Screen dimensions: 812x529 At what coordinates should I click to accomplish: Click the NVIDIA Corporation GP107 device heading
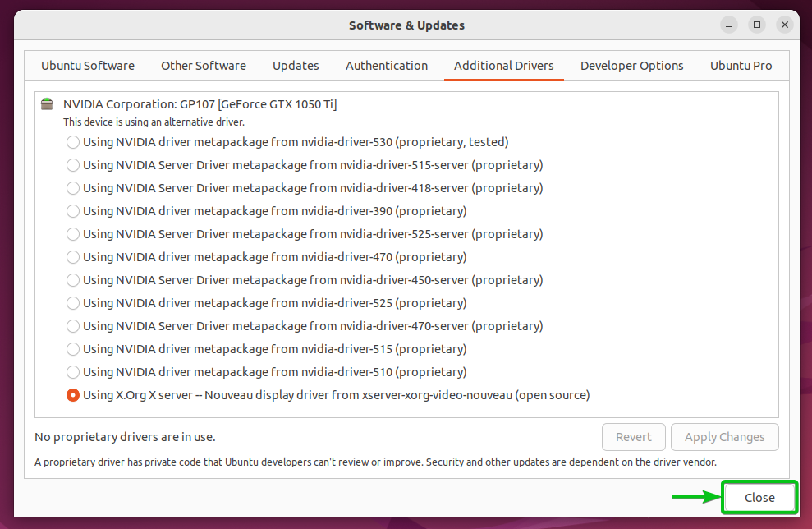click(200, 104)
